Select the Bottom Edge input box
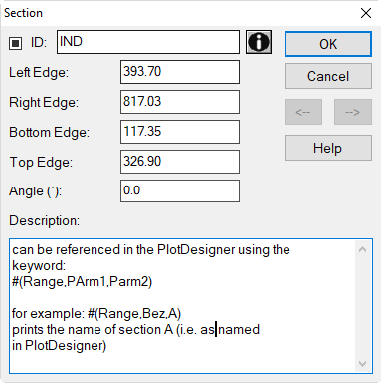The image size is (381, 383). (180, 132)
